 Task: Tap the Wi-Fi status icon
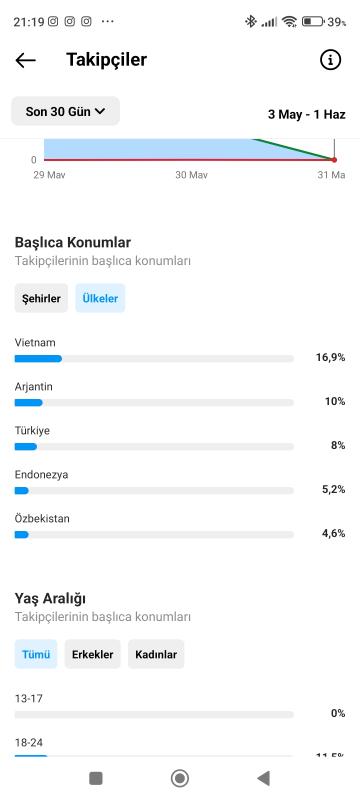click(x=289, y=21)
